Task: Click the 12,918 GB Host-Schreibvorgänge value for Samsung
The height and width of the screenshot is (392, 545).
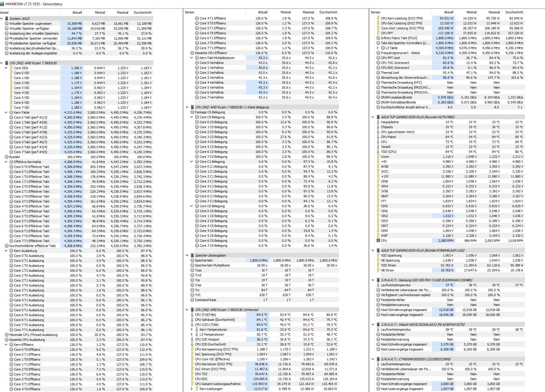Action: click(x=446, y=310)
